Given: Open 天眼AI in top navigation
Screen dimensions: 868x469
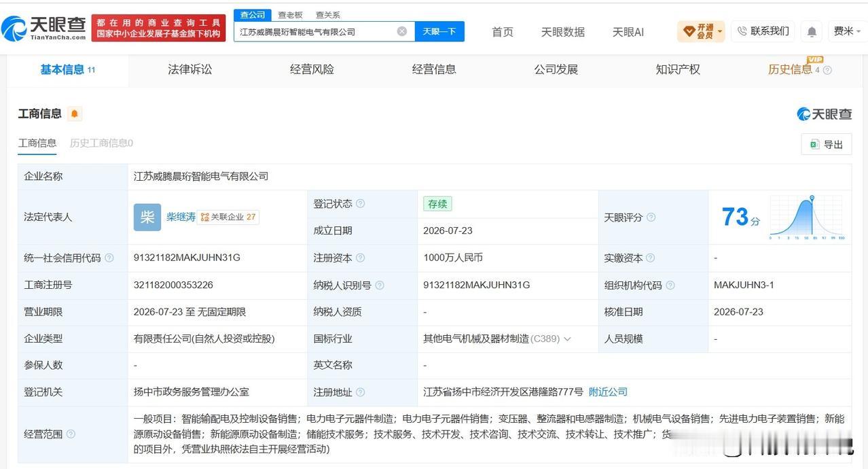Looking at the screenshot, I should (x=628, y=32).
